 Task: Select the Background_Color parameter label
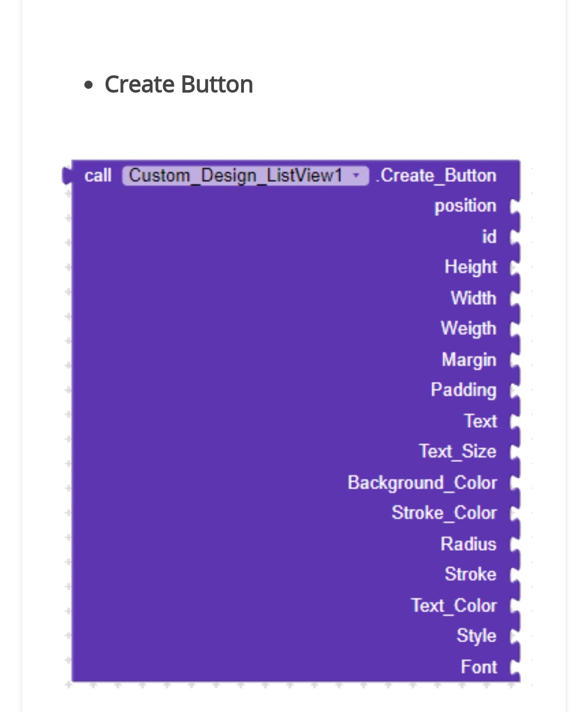tap(422, 483)
